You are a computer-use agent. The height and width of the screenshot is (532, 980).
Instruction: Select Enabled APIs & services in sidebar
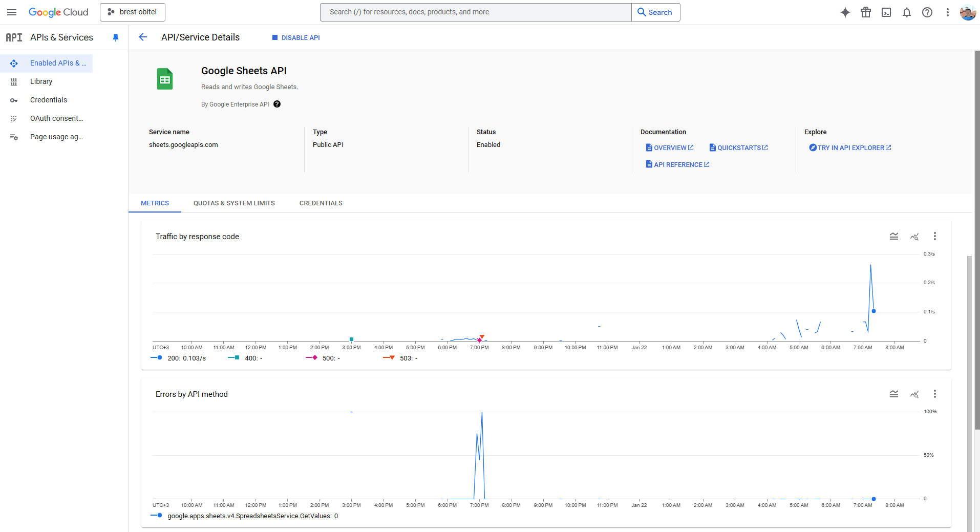[x=47, y=63]
